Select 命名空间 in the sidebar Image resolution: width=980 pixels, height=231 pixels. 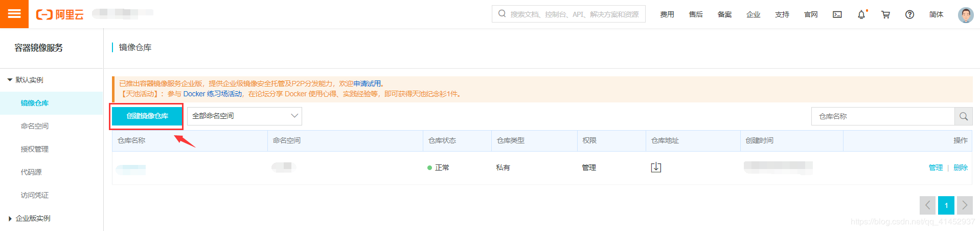35,126
